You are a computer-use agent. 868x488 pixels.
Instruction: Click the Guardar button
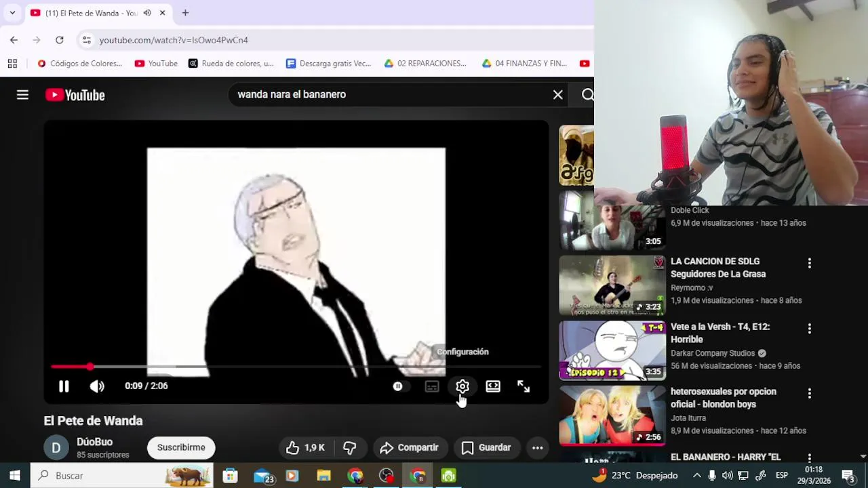486,447
